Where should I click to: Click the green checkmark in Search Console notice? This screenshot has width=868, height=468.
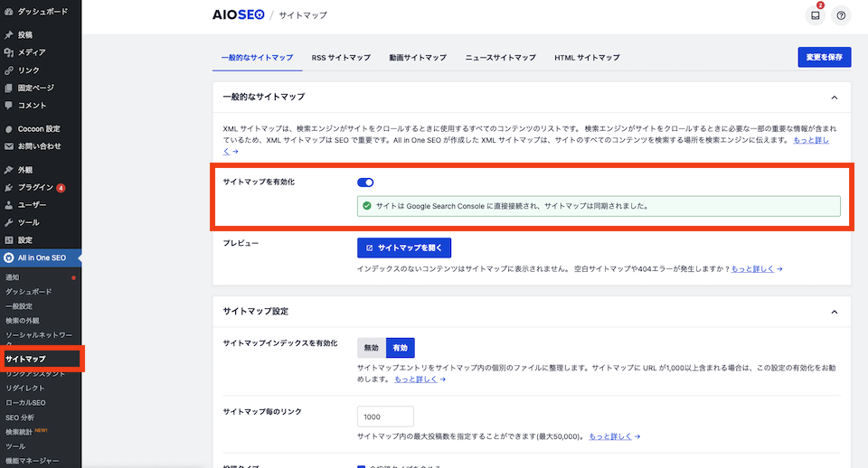point(366,206)
